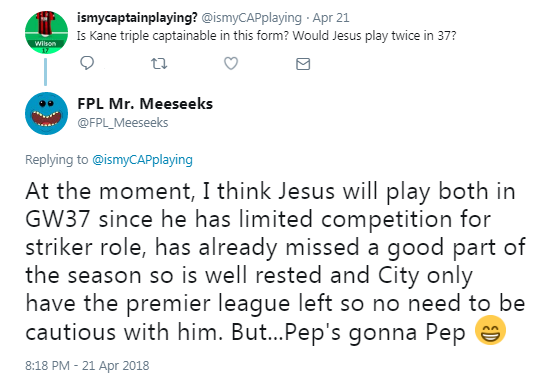551x380 pixels.
Task: Click the 'Pep's gonna Pep' phrase
Action: coord(375,331)
